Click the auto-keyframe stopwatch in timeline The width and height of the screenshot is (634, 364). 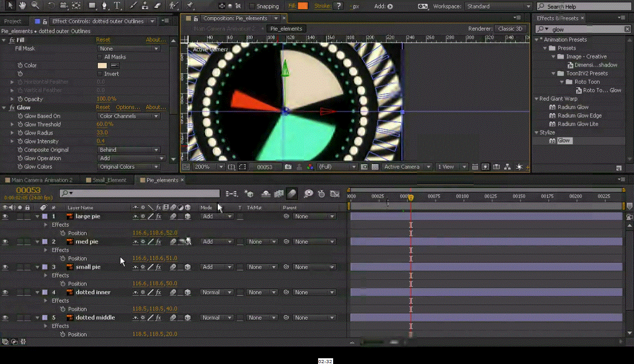pyautogui.click(x=321, y=194)
